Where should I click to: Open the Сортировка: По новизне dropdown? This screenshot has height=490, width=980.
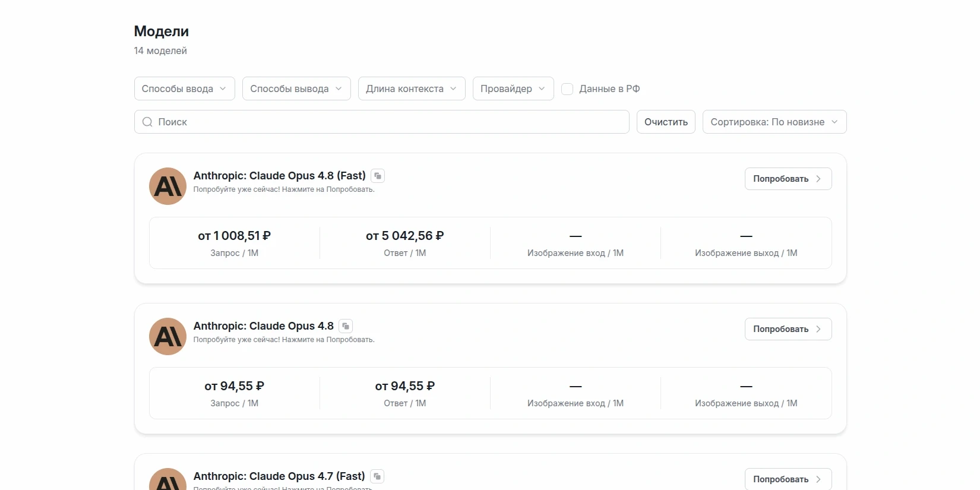point(774,122)
